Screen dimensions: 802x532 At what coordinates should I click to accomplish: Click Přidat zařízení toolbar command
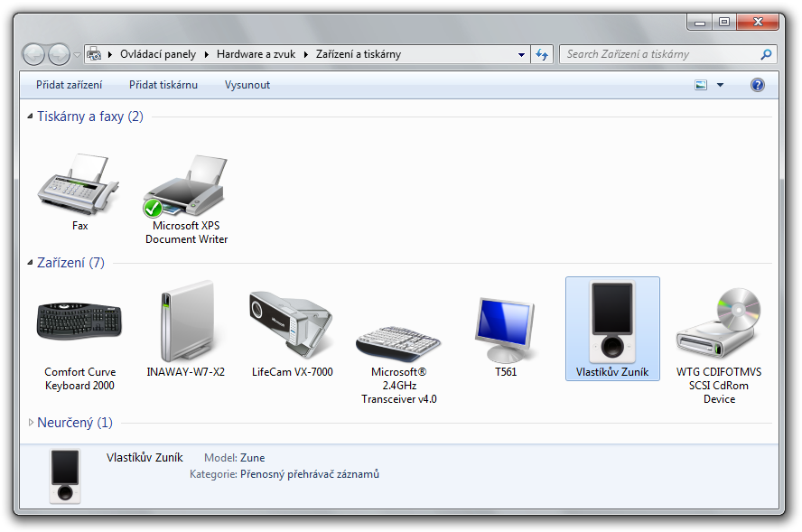pos(69,85)
